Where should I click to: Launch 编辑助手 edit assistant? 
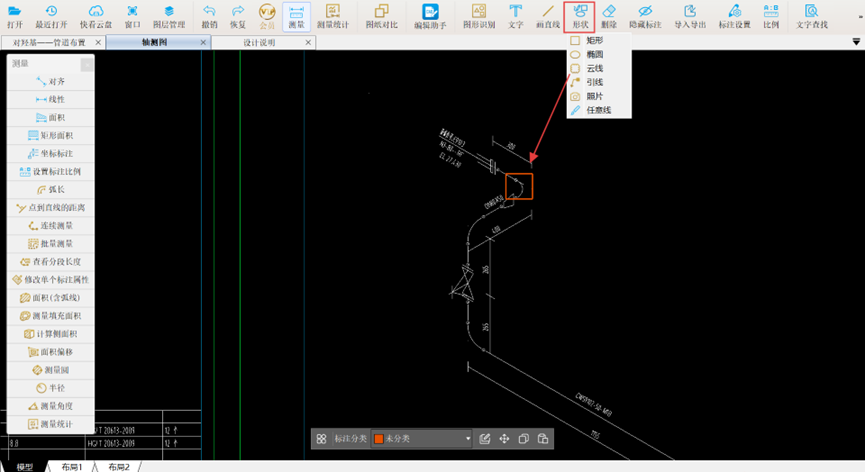pyautogui.click(x=430, y=16)
